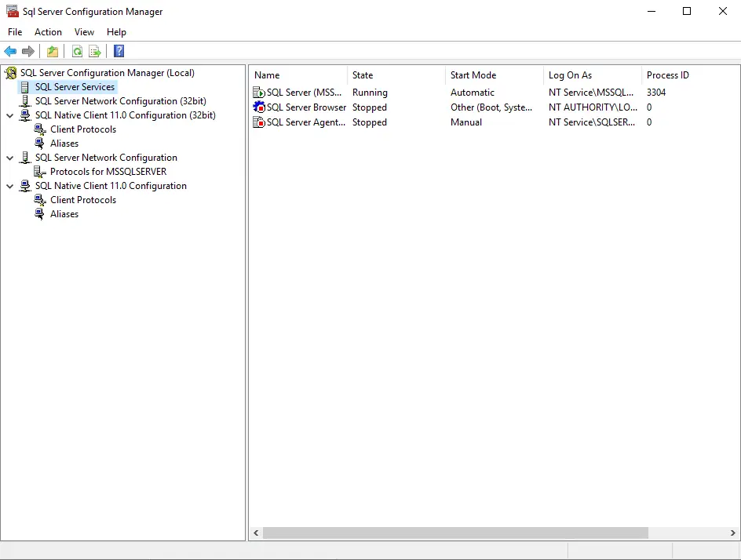Click the Network Configuration (32bit) tree icon
Viewport: 741px width, 560px height.
25,101
